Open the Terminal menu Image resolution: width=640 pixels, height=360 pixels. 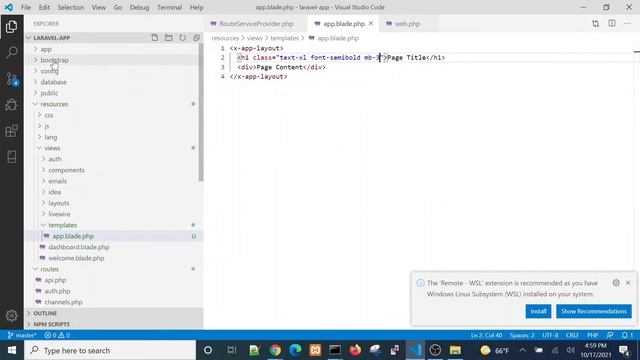click(x=169, y=7)
